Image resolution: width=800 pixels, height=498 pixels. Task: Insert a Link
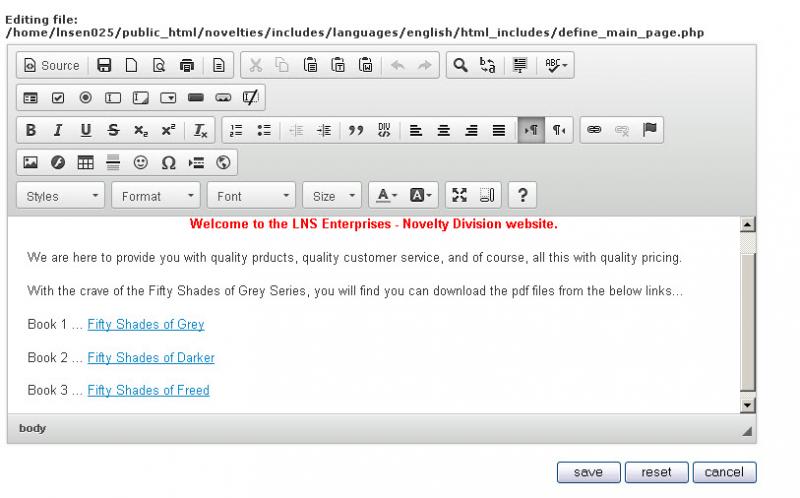click(594, 130)
